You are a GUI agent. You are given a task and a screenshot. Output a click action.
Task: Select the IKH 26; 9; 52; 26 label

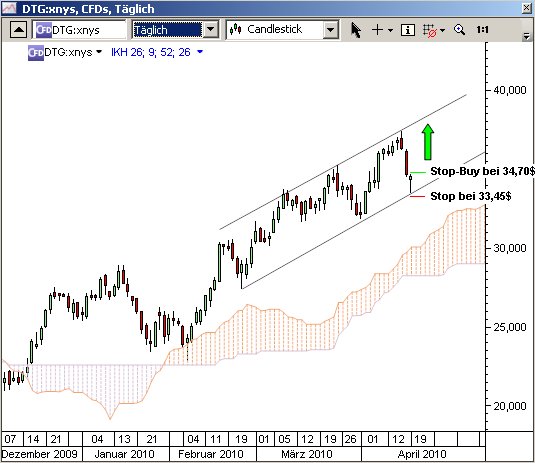pos(151,52)
